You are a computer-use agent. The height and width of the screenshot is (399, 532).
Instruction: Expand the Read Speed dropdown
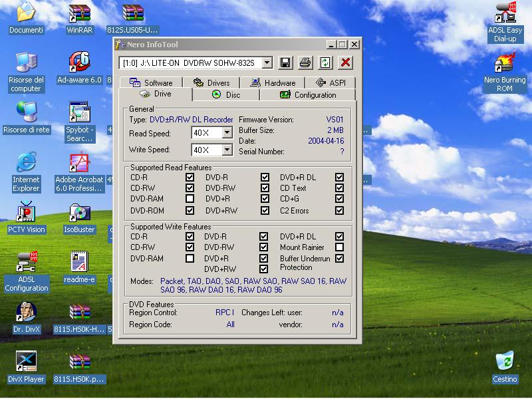pos(227,132)
